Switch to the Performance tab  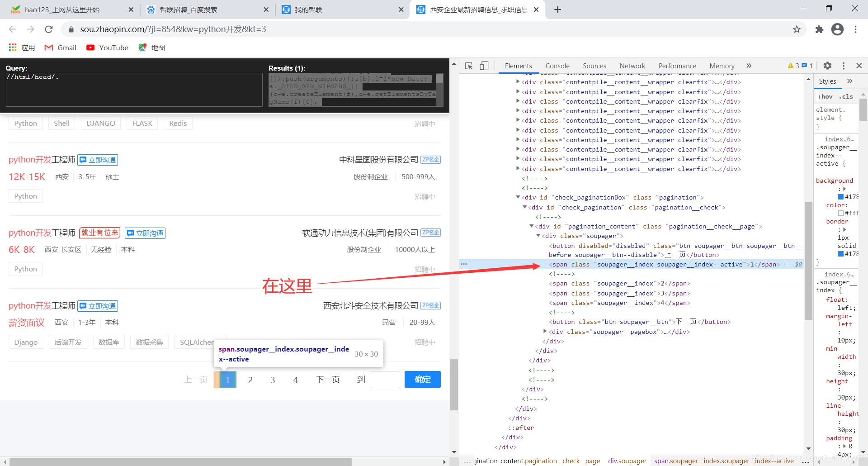677,66
